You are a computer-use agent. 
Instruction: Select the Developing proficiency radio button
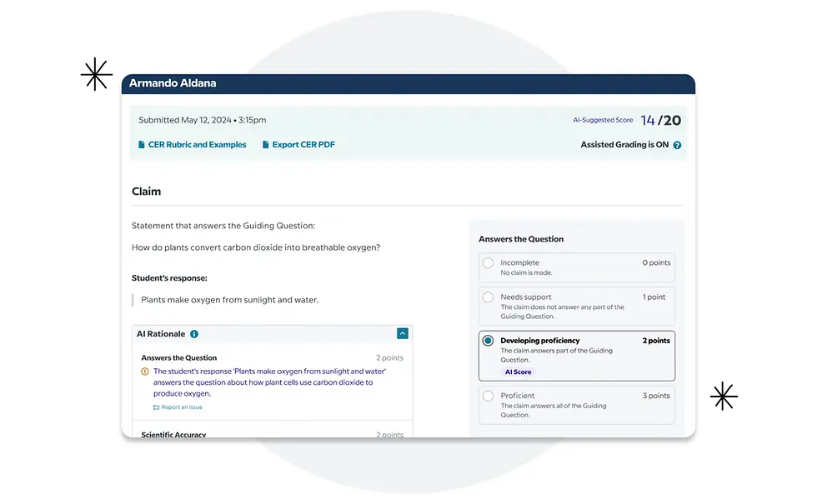tap(488, 341)
